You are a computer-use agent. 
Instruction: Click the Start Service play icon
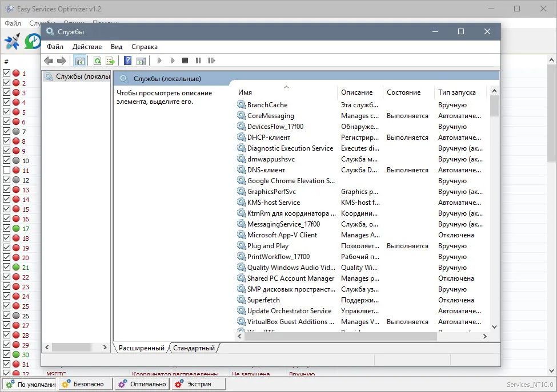159,60
